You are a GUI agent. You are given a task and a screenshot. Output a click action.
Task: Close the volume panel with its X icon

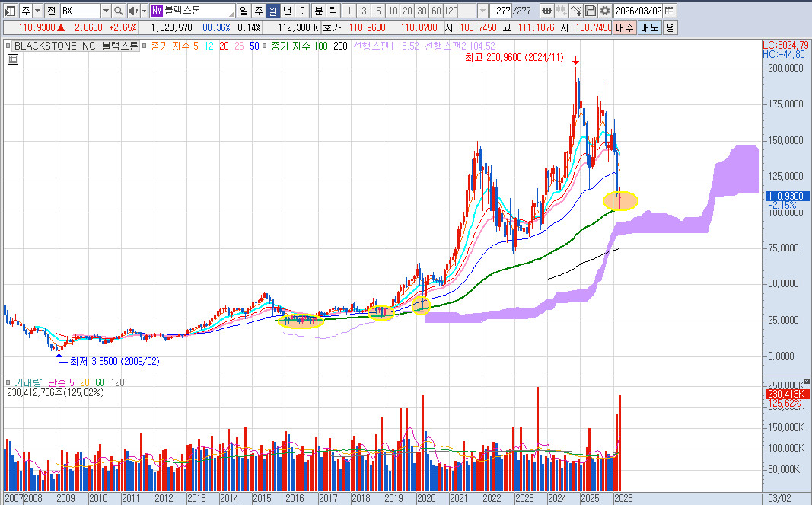coord(807,381)
